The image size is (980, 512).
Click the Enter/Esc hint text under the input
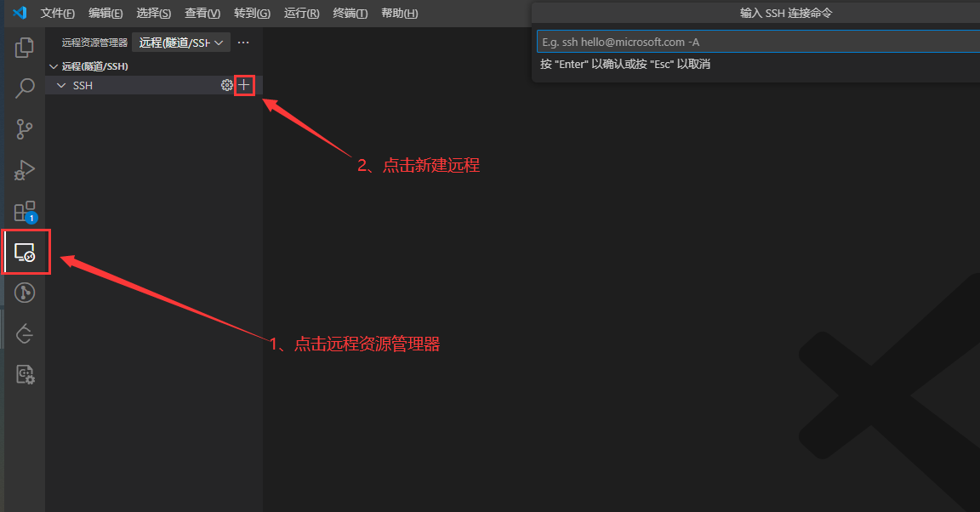tap(625, 64)
